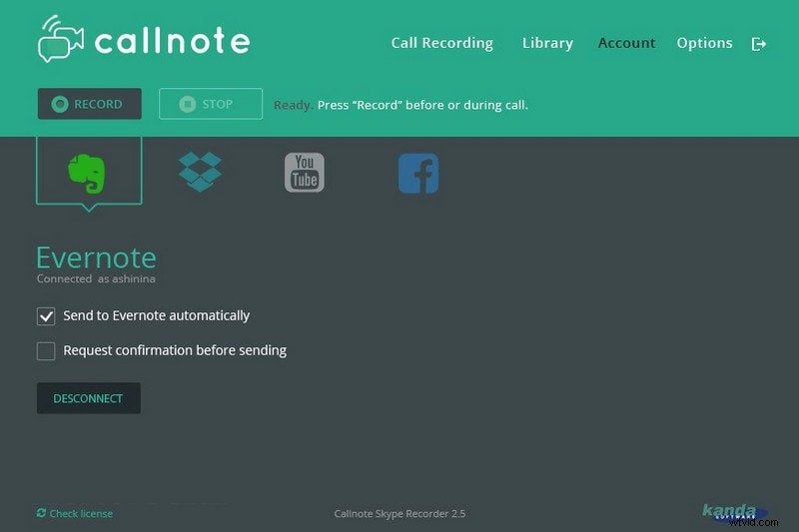Start recording with the RECORD button
The image size is (799, 532).
coord(90,104)
